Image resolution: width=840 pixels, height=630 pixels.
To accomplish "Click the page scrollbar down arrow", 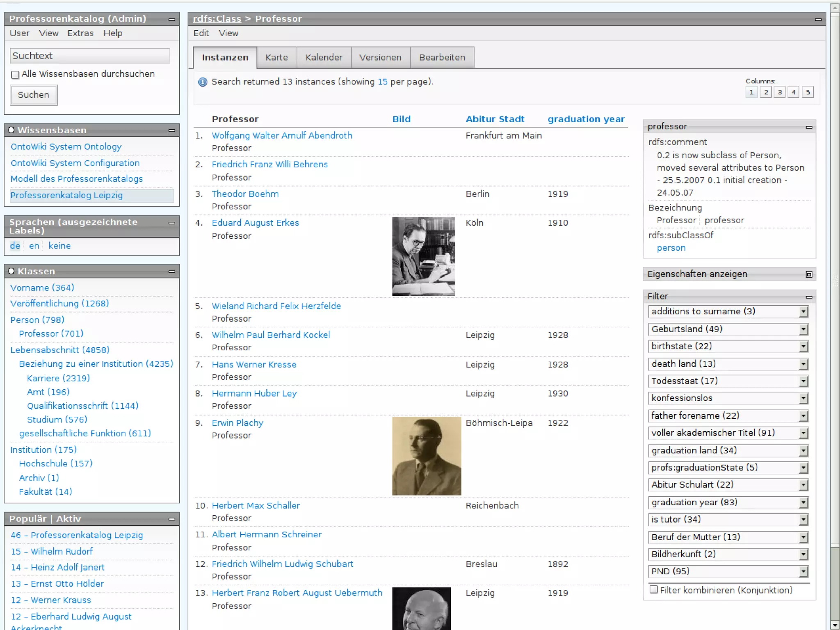I will pos(835,625).
